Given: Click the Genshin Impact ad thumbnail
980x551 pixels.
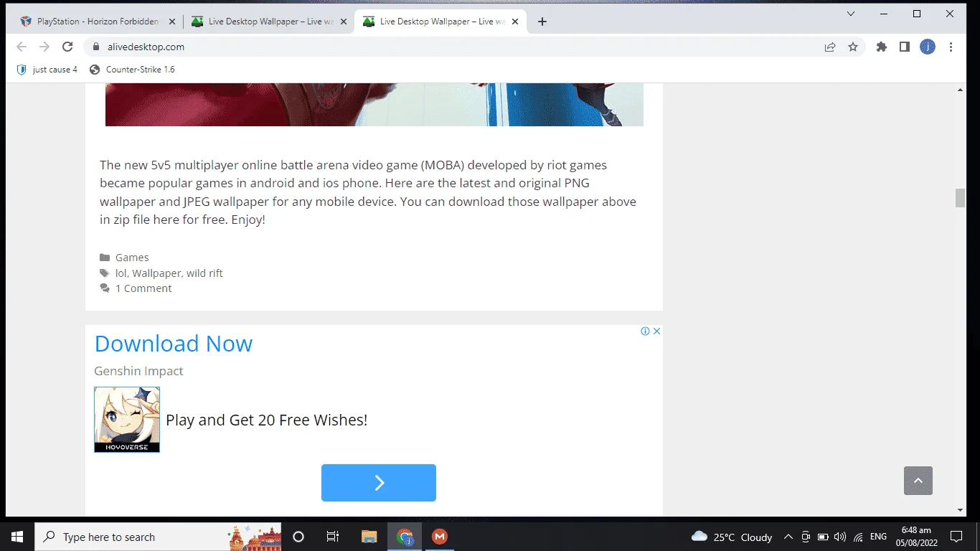Looking at the screenshot, I should pyautogui.click(x=127, y=420).
